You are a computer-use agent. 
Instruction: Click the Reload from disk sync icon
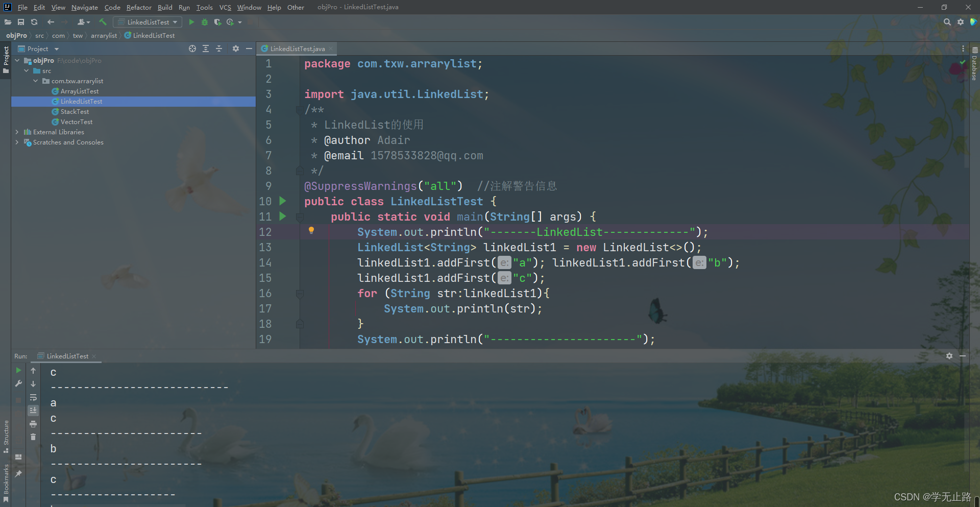click(x=34, y=22)
